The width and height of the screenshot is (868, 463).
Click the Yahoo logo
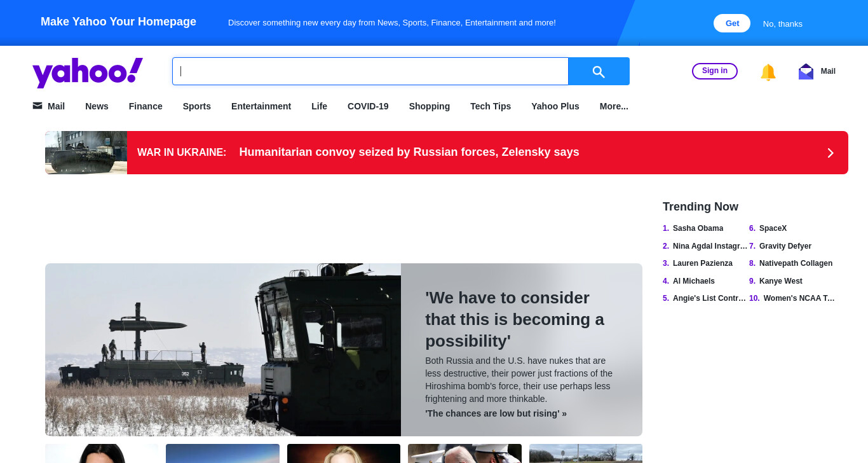[88, 72]
